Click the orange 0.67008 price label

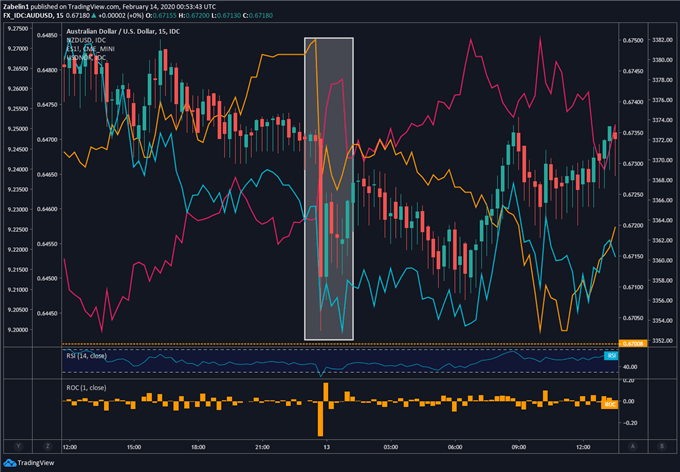click(633, 344)
